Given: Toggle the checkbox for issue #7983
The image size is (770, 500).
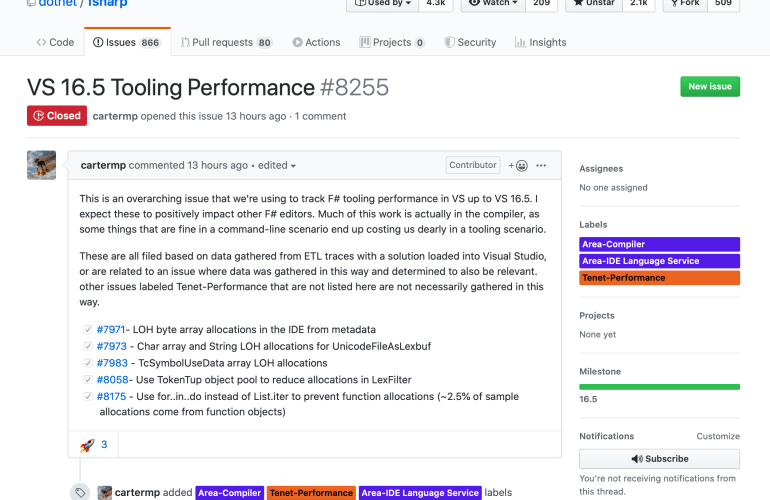Looking at the screenshot, I should [x=87, y=363].
